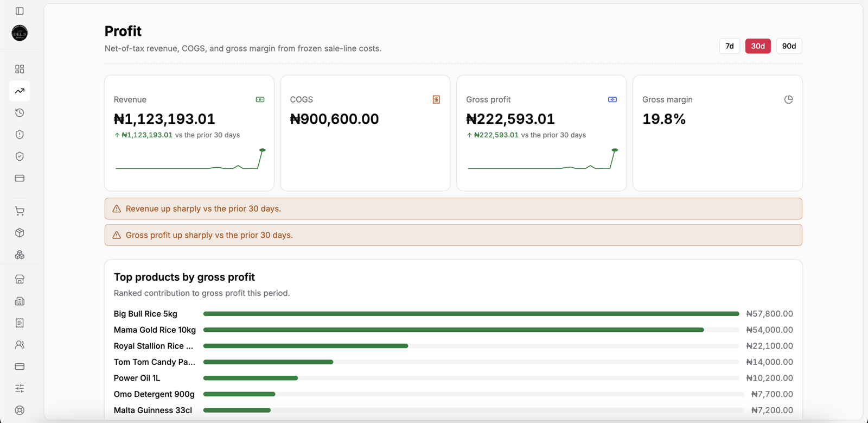This screenshot has height=423, width=868.
Task: Click the ₦57,800.00 amount
Action: [x=769, y=314]
